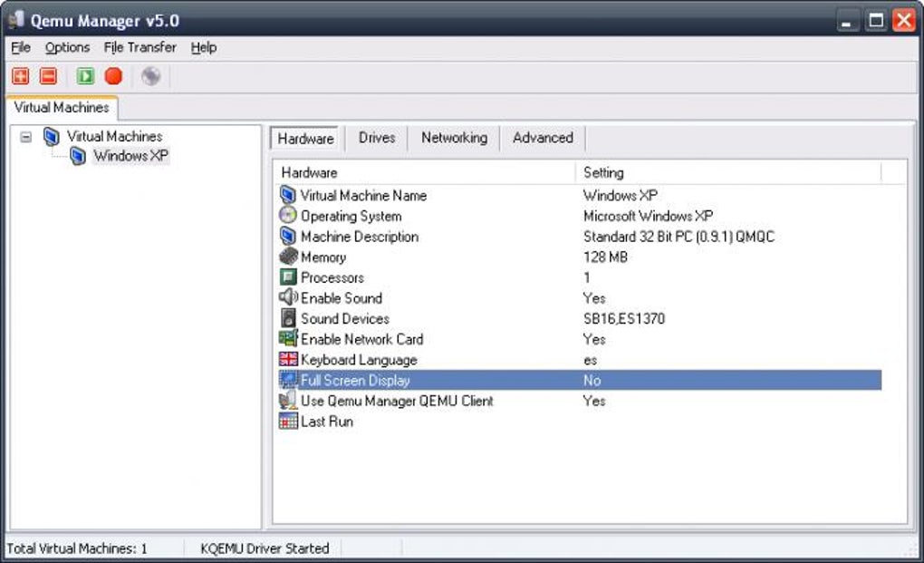
Task: Click the Use Qemu Manager QEMU Client icon
Action: pyautogui.click(x=288, y=401)
